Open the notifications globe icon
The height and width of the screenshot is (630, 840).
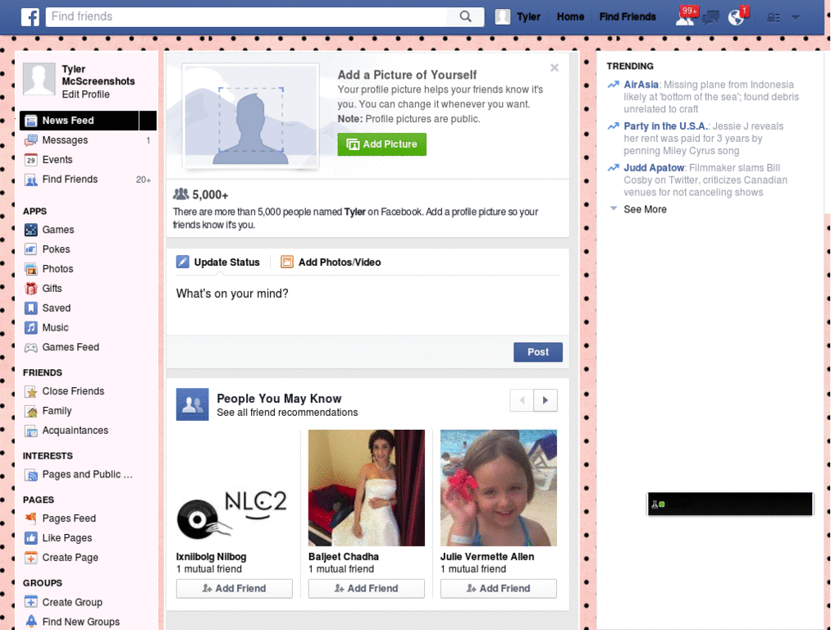pos(737,17)
